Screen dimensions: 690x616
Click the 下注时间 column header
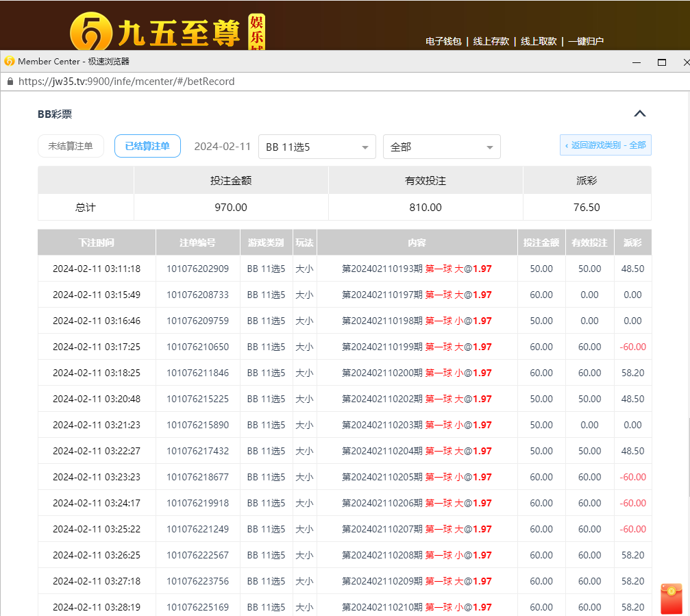tap(97, 243)
